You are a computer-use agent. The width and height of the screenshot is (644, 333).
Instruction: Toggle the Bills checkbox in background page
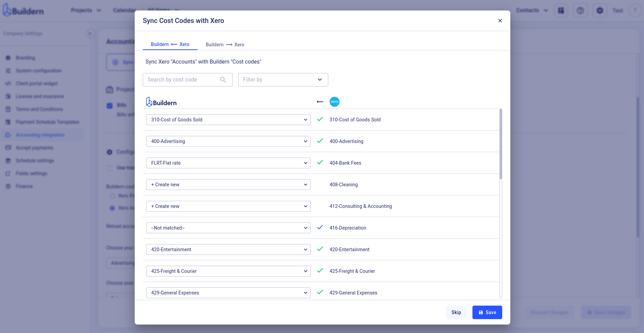[x=110, y=106]
